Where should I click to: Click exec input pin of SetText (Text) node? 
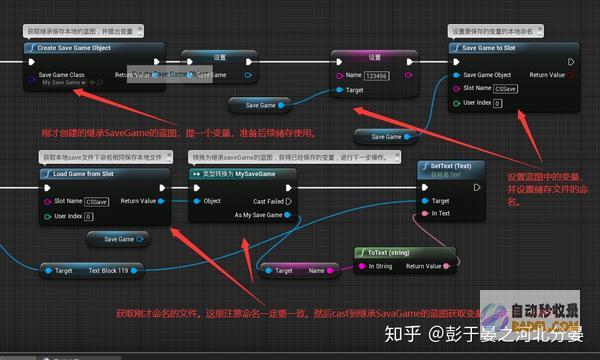tap(425, 187)
